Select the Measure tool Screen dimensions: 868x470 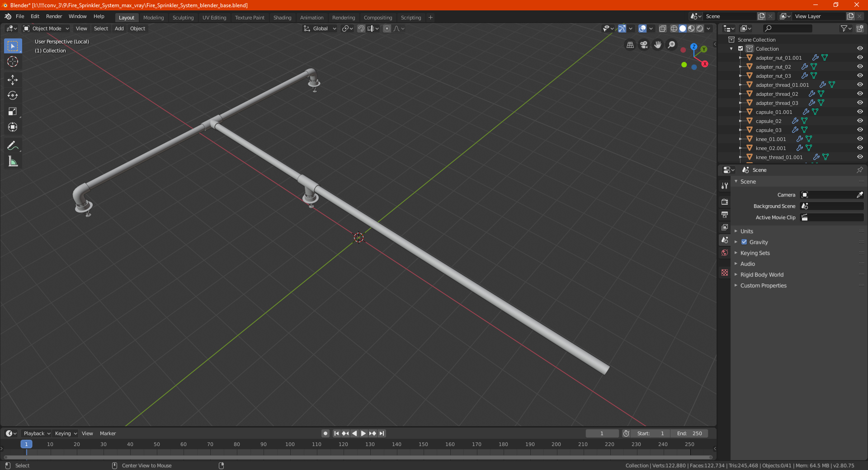click(x=13, y=161)
